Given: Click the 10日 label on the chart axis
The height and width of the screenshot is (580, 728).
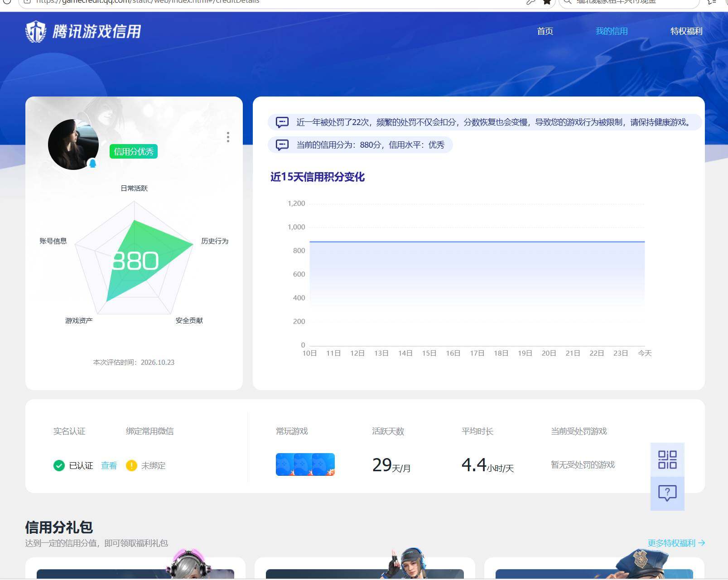Looking at the screenshot, I should click(x=309, y=353).
